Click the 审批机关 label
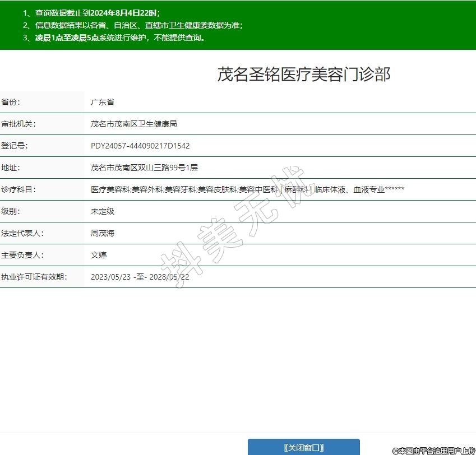 click(19, 124)
